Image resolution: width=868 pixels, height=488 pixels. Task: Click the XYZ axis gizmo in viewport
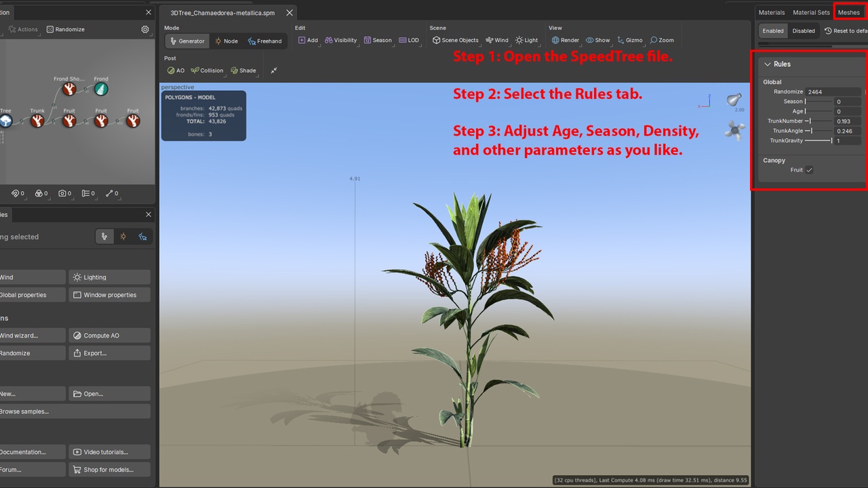point(706,102)
